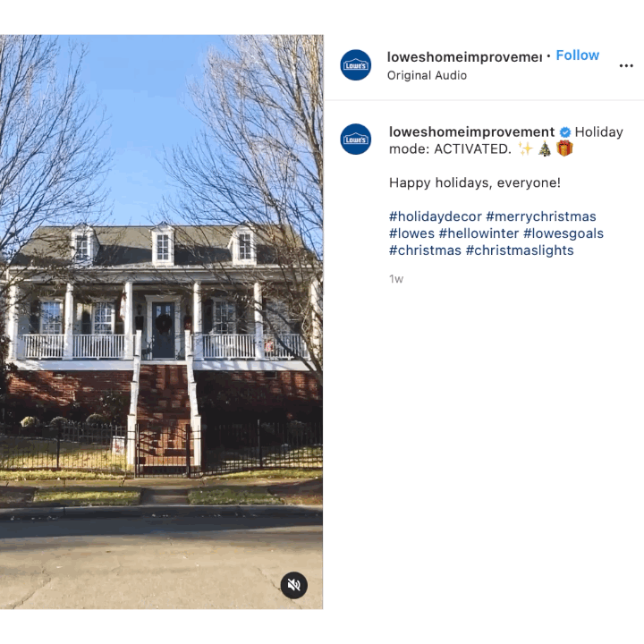The width and height of the screenshot is (644, 644).
Task: Unmute the video with the speaker icon
Action: pyautogui.click(x=293, y=585)
